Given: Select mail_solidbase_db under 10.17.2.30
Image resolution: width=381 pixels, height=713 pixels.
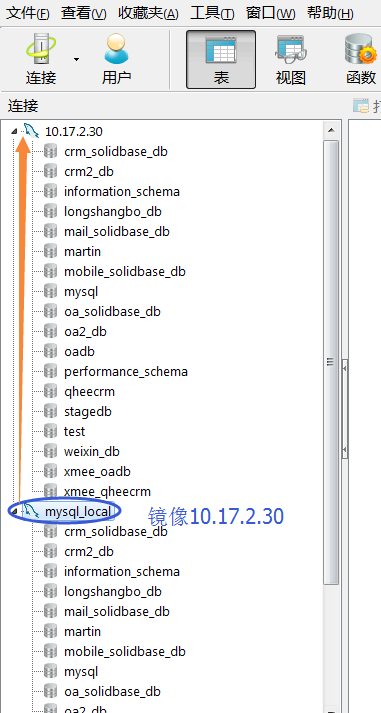Looking at the screenshot, I should pos(117,231).
